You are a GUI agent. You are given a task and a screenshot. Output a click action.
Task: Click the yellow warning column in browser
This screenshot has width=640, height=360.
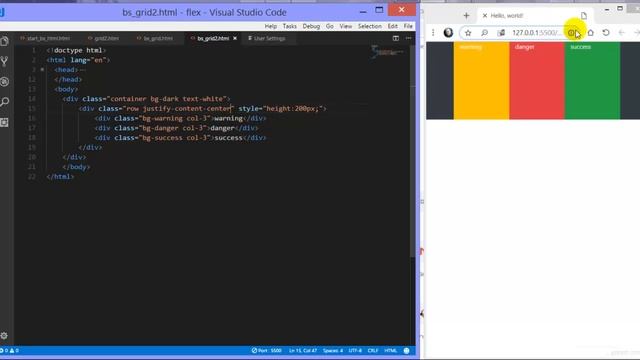tap(481, 80)
